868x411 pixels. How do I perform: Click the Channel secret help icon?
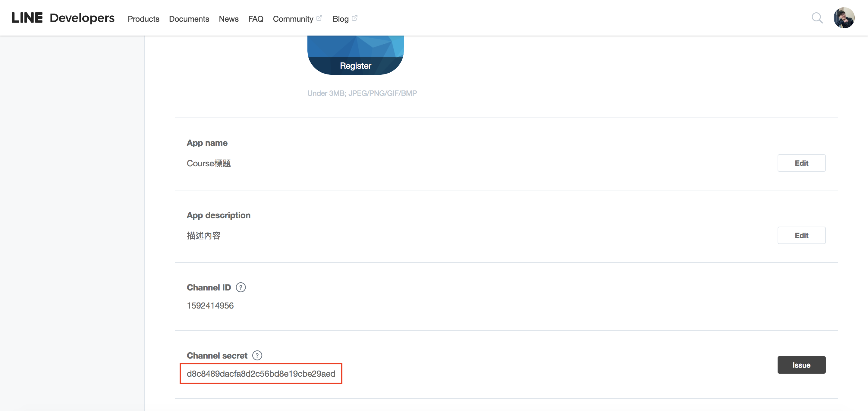(x=257, y=356)
